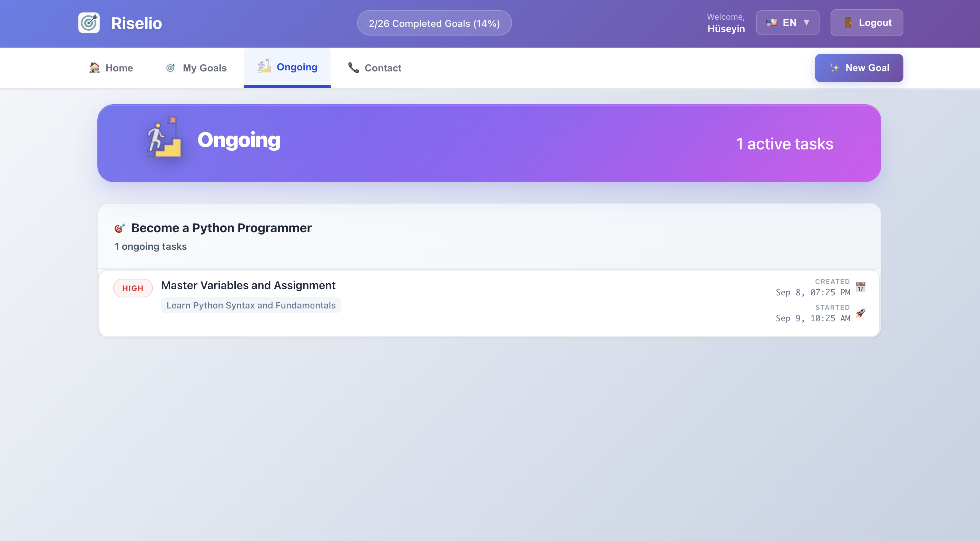This screenshot has height=541, width=980.
Task: Select the Home house icon
Action: pyautogui.click(x=94, y=68)
